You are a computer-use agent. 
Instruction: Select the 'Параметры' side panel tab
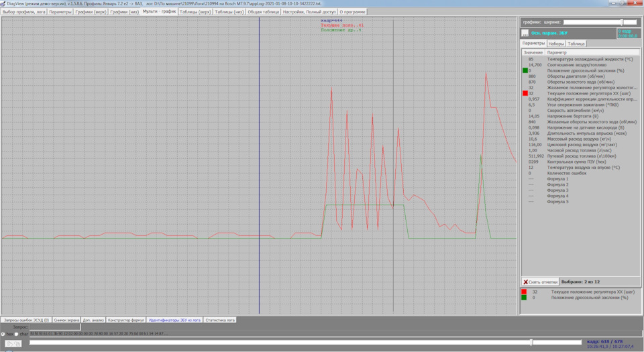pos(533,43)
